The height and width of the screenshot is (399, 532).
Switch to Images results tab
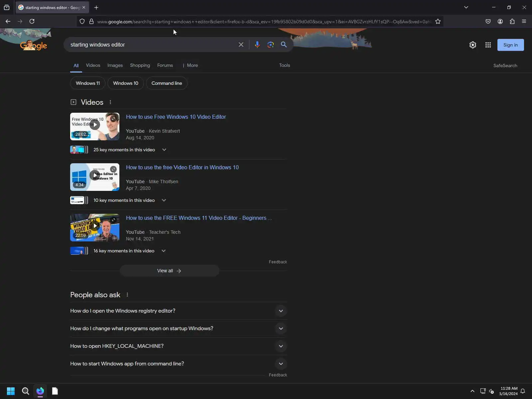pos(115,65)
